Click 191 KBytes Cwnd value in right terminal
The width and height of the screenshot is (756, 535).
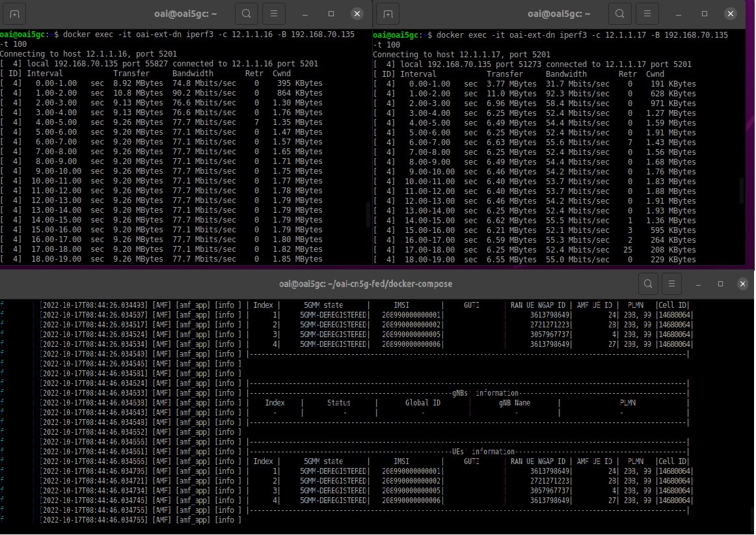[x=673, y=83]
